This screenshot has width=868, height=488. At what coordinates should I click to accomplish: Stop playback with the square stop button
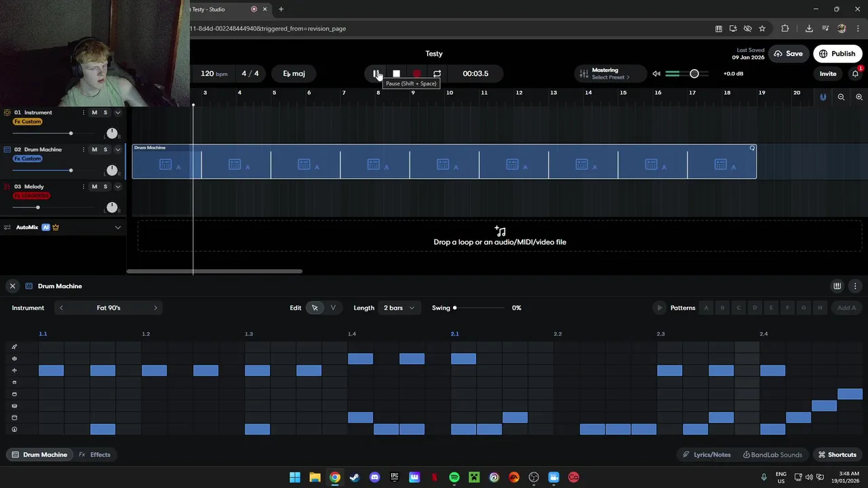point(397,73)
